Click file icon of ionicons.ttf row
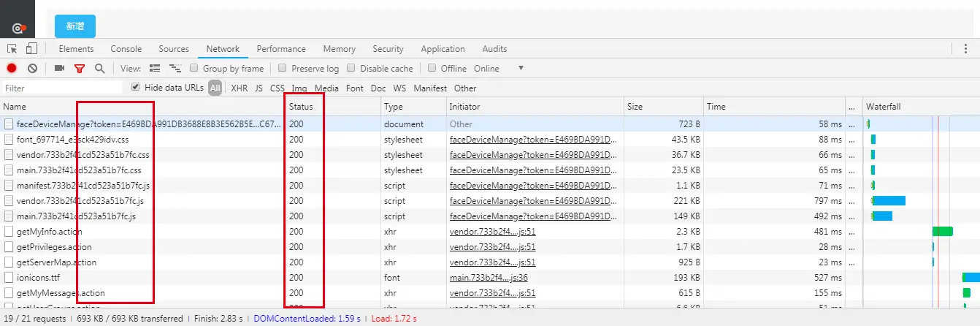This screenshot has width=980, height=326. 9,278
